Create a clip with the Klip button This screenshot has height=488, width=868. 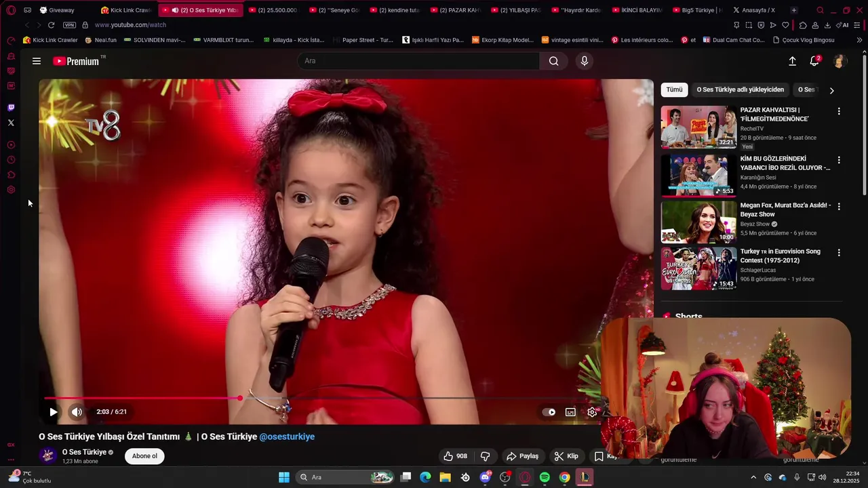566,456
